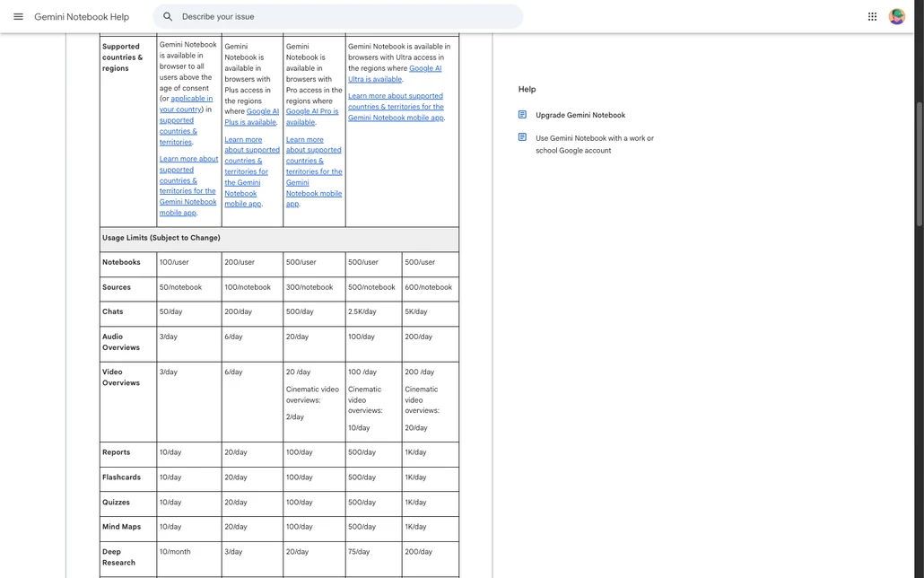924x578 pixels.
Task: Open the main hamburger menu
Action: pyautogui.click(x=18, y=16)
